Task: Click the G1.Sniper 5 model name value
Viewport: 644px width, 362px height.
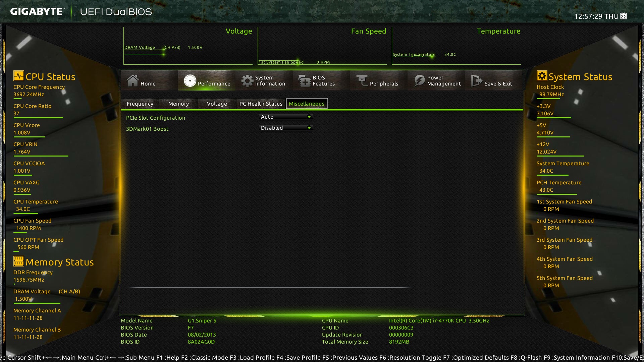Action: coord(202,321)
